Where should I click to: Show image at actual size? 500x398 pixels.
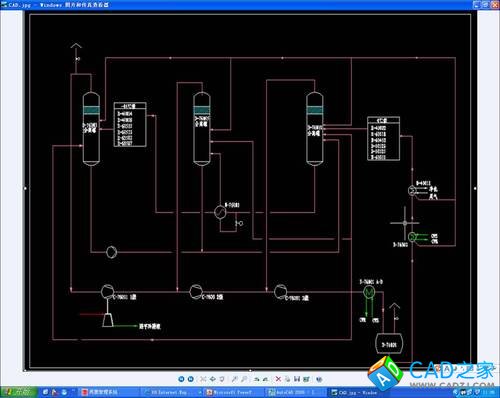tap(212, 379)
